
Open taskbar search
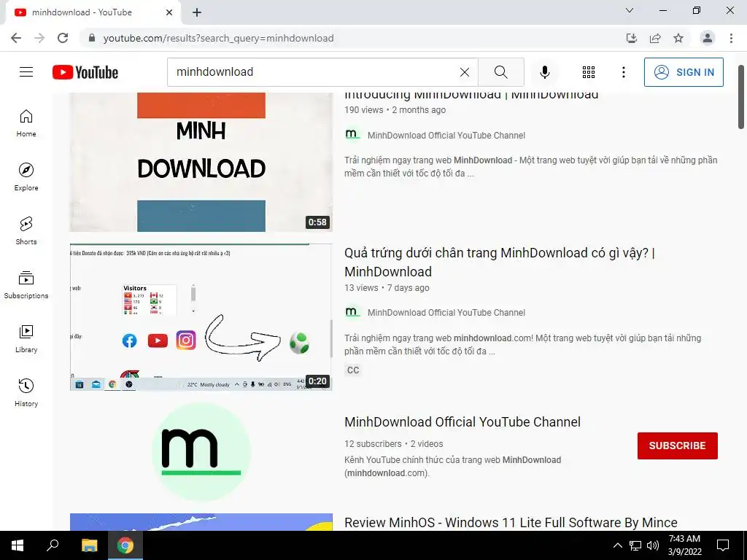53,545
